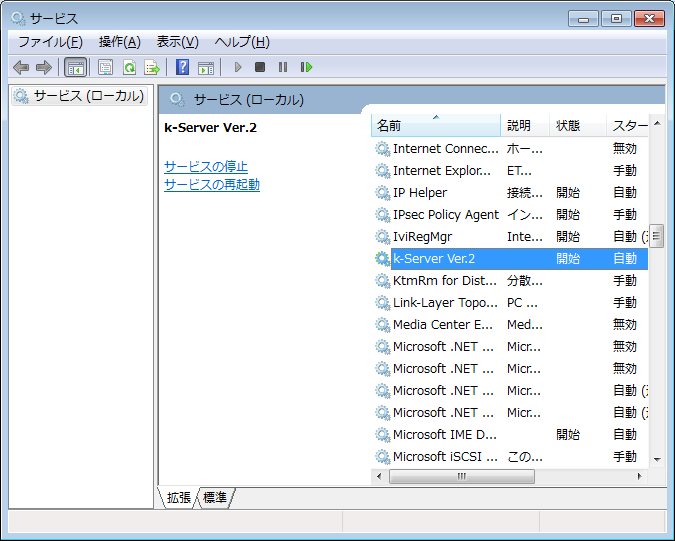Click the vertical scrollbar thumb

(x=656, y=236)
